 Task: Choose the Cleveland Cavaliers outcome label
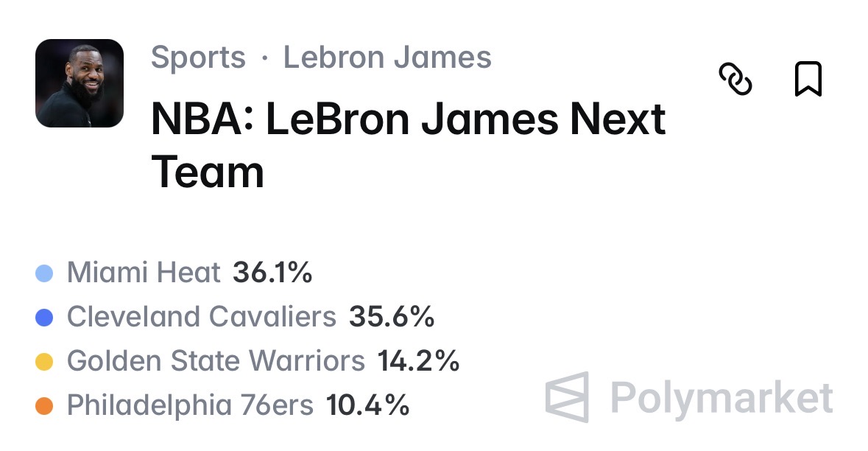coord(202,317)
